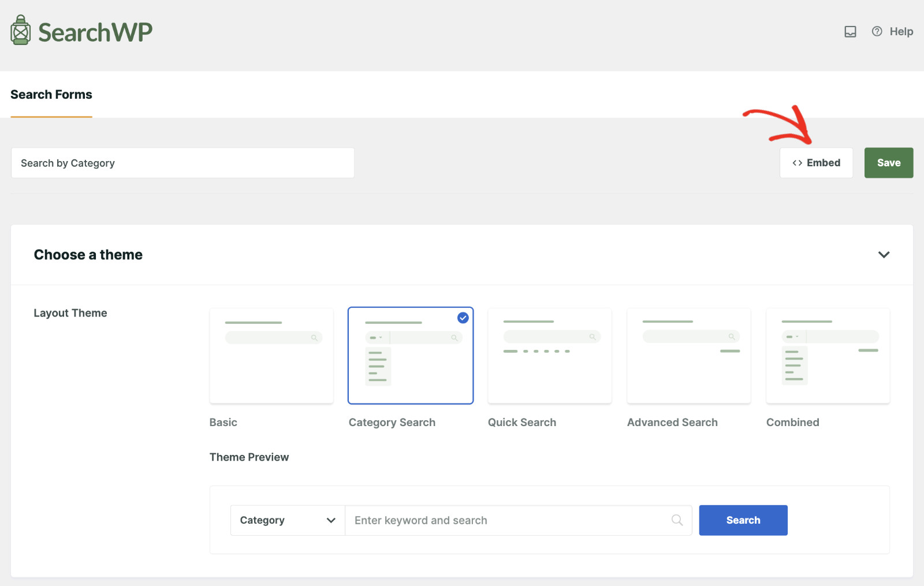Image resolution: width=924 pixels, height=586 pixels.
Task: Click the Save button
Action: (888, 163)
